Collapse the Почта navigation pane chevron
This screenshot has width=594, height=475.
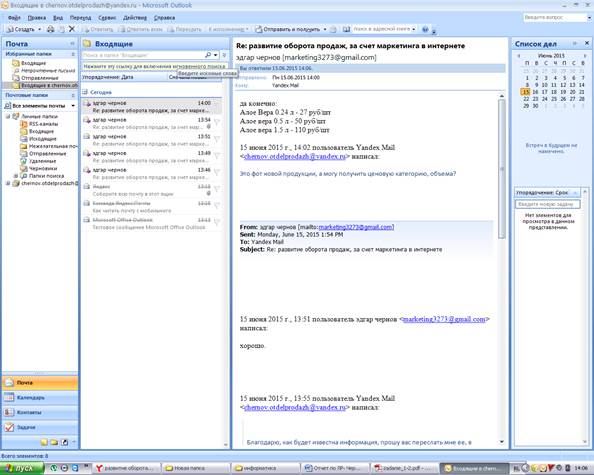(x=72, y=44)
